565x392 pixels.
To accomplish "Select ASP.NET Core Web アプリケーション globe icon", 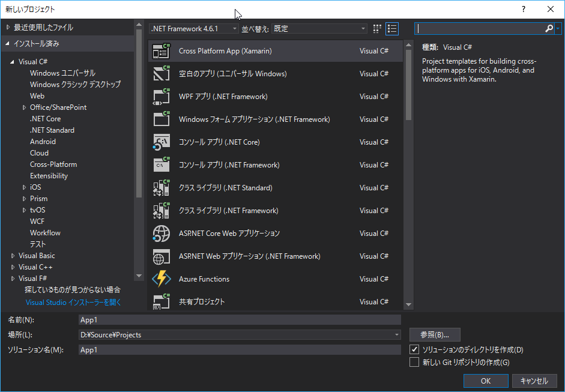I will [161, 234].
